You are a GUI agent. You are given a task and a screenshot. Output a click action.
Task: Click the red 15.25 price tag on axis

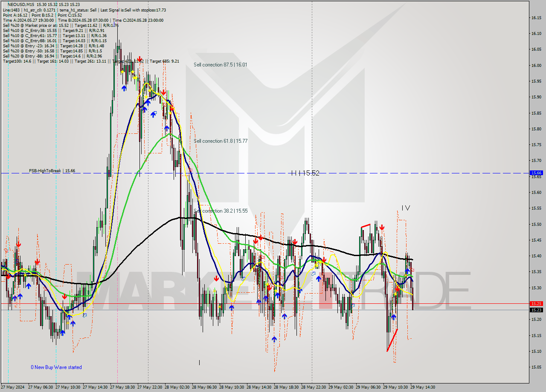[x=536, y=303]
